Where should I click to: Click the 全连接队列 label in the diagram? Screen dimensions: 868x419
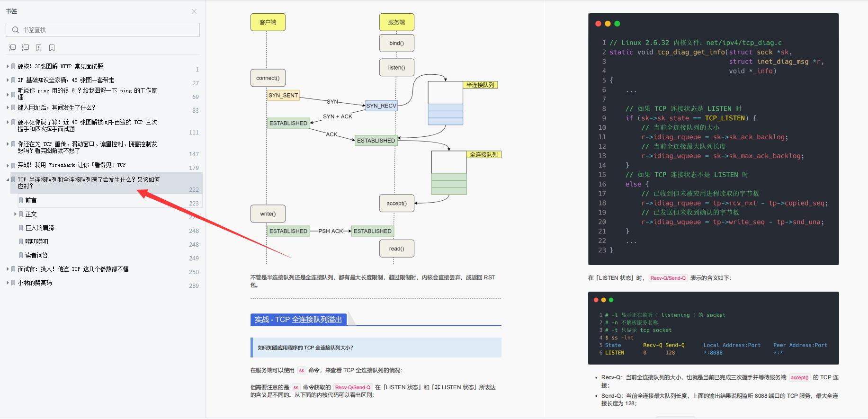pyautogui.click(x=483, y=155)
